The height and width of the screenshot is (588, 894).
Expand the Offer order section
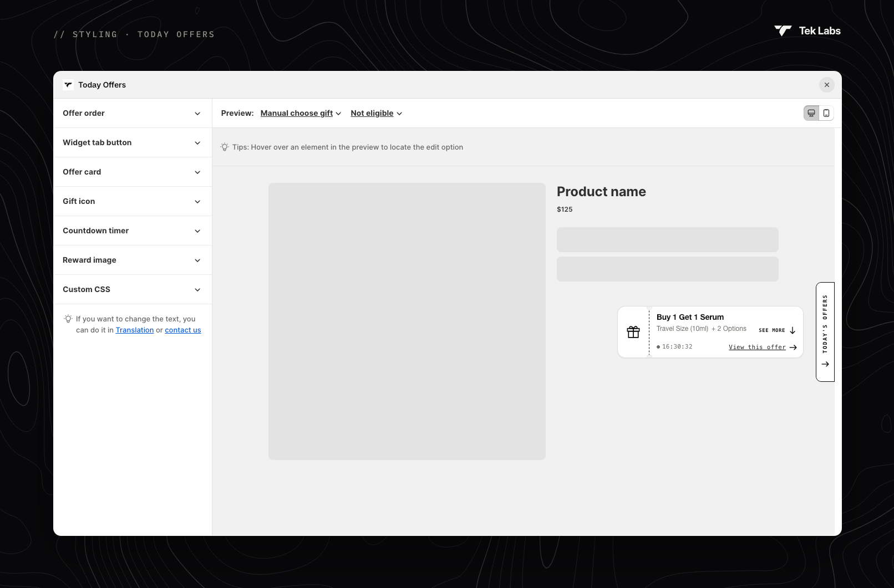[133, 113]
